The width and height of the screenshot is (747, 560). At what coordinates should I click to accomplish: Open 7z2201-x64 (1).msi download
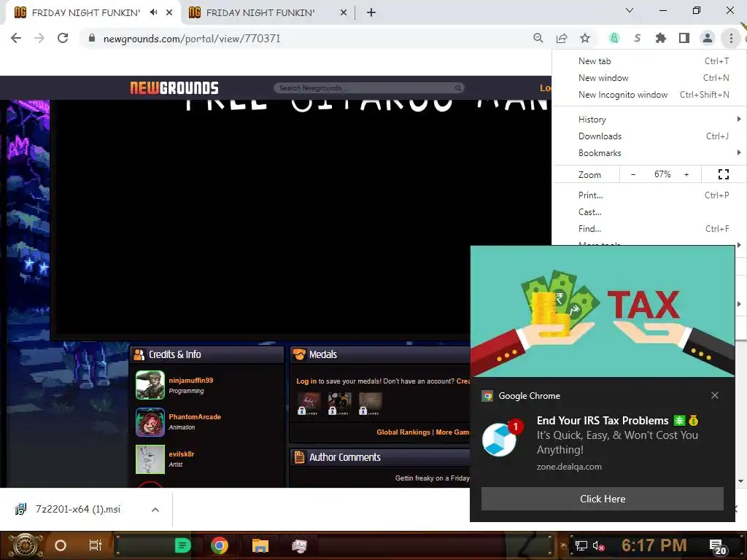click(x=78, y=509)
